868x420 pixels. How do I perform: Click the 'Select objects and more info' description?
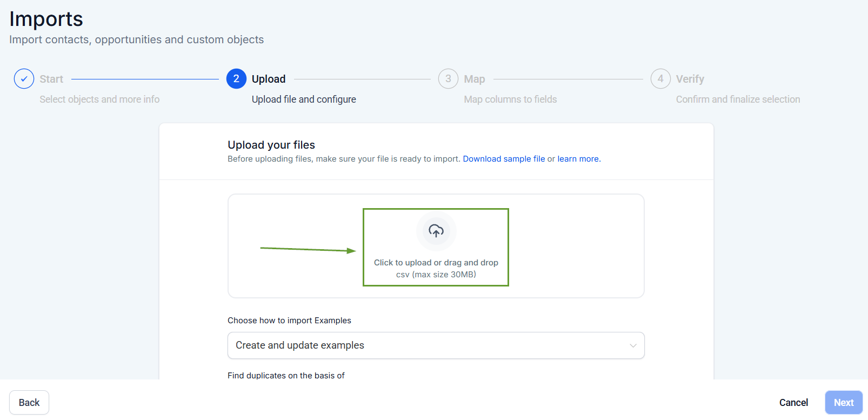click(x=99, y=99)
